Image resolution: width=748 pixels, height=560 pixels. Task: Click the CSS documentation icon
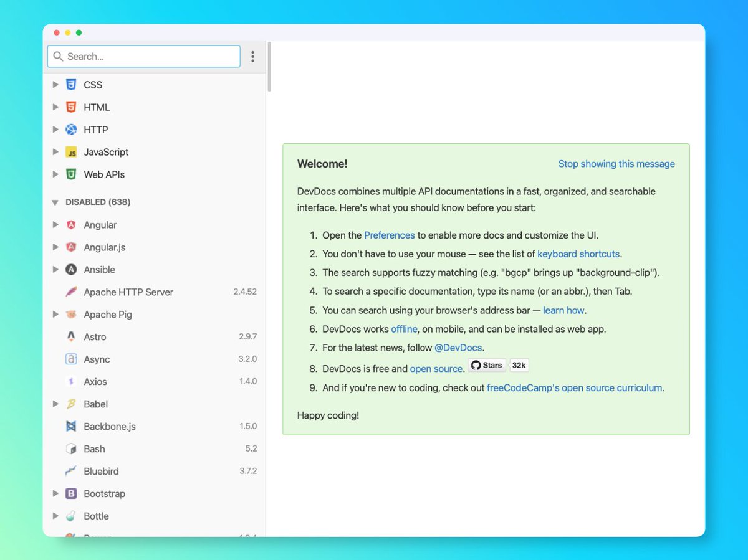tap(71, 85)
